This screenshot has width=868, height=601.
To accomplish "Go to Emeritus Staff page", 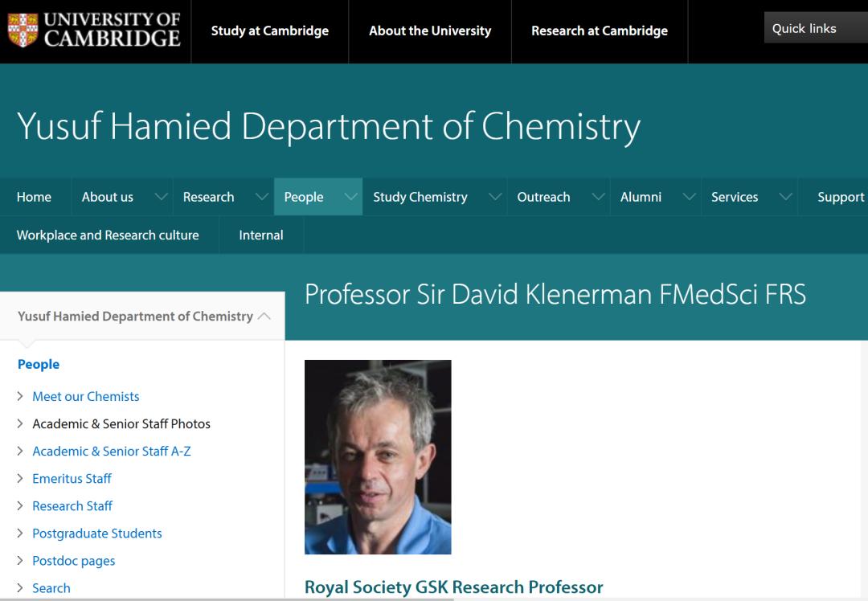I will click(72, 478).
